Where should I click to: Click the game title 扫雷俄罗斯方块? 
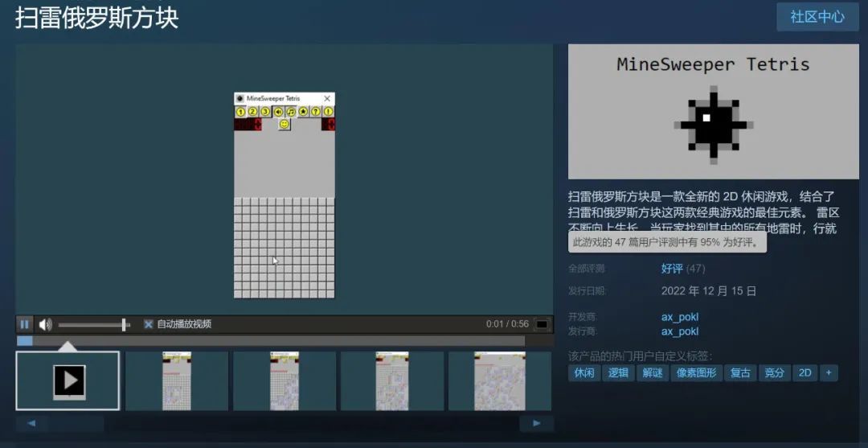pyautogui.click(x=97, y=17)
